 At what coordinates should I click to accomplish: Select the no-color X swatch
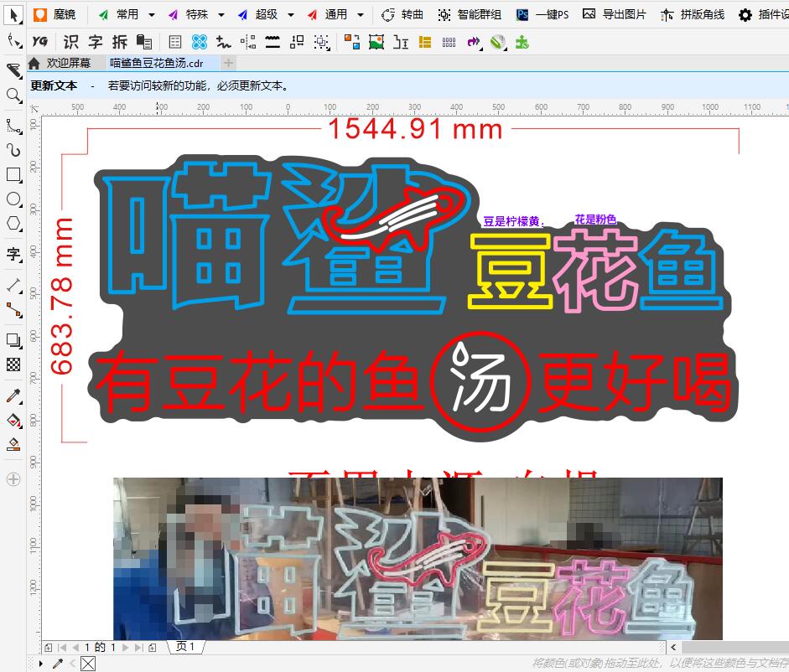88,664
